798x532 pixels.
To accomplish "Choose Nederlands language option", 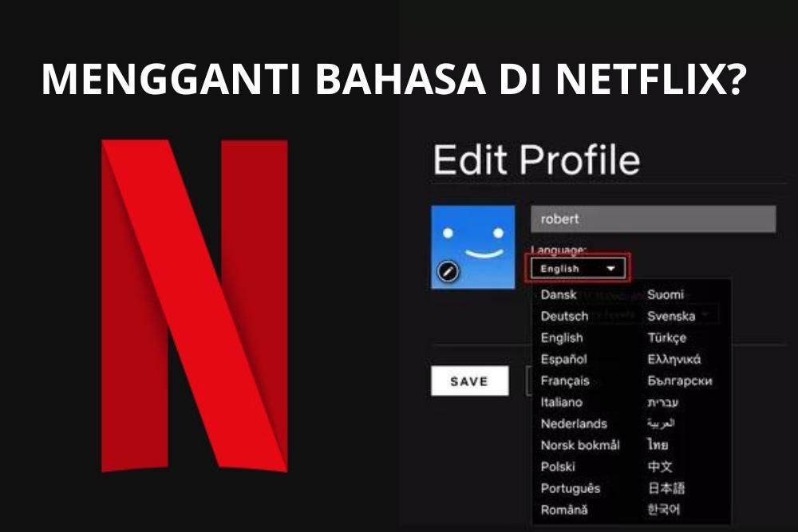I will [574, 424].
